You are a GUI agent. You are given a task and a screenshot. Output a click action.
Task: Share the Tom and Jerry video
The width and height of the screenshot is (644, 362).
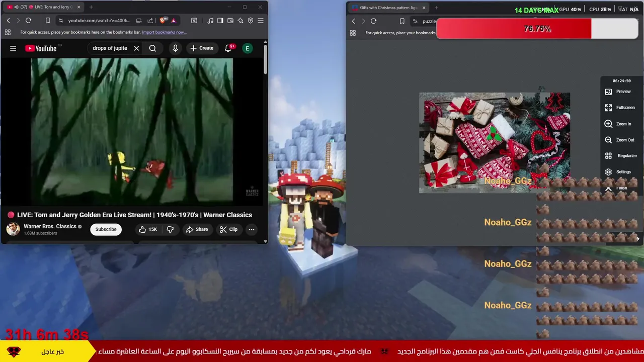[x=197, y=229]
